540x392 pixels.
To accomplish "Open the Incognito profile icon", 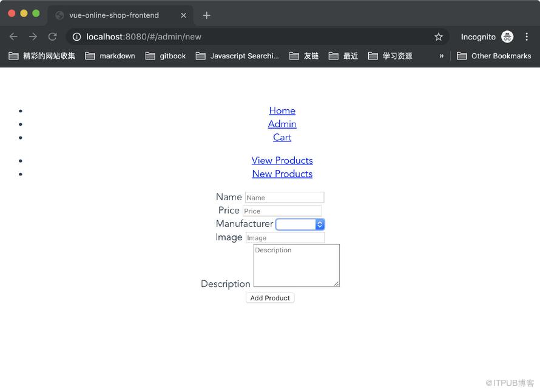I will (507, 36).
